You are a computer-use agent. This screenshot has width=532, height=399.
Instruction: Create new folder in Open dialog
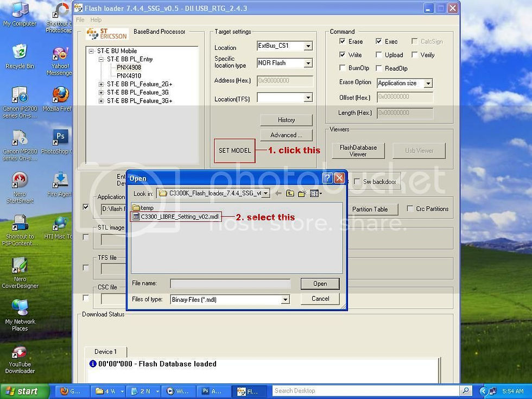pyautogui.click(x=302, y=193)
